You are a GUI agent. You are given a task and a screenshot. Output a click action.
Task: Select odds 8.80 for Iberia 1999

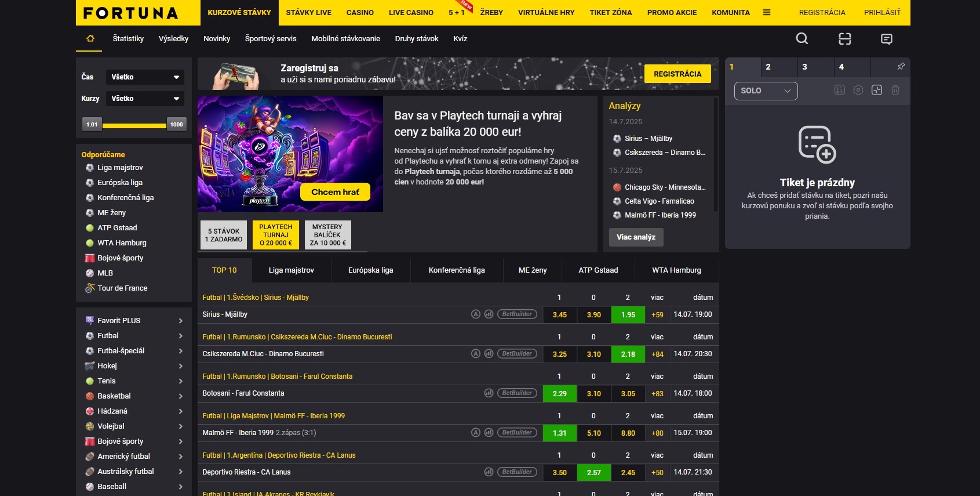click(628, 433)
